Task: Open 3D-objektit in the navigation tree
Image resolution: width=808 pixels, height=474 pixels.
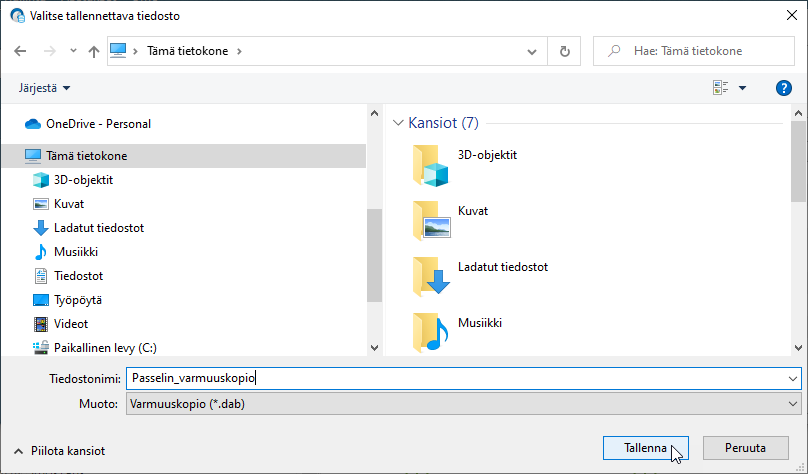Action: (x=83, y=180)
